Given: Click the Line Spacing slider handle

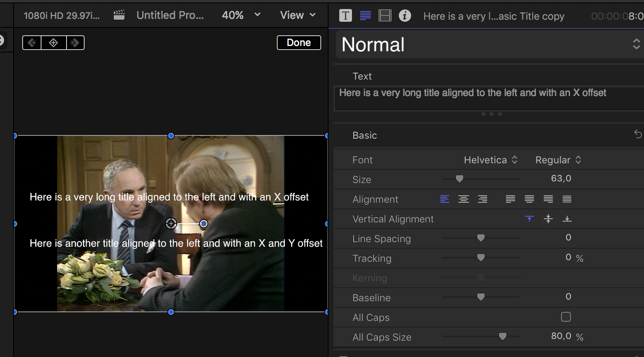Looking at the screenshot, I should [481, 238].
